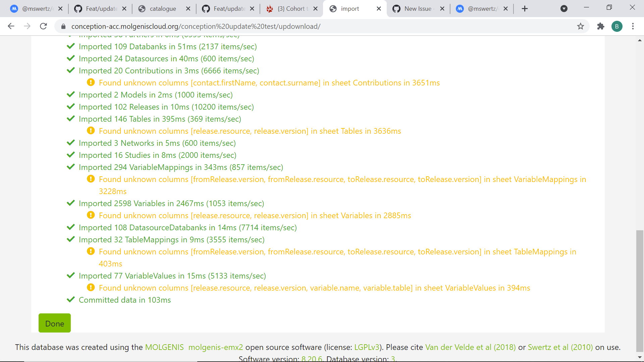
Task: Open the browser Extensions puzzle-piece icon
Action: pyautogui.click(x=600, y=26)
